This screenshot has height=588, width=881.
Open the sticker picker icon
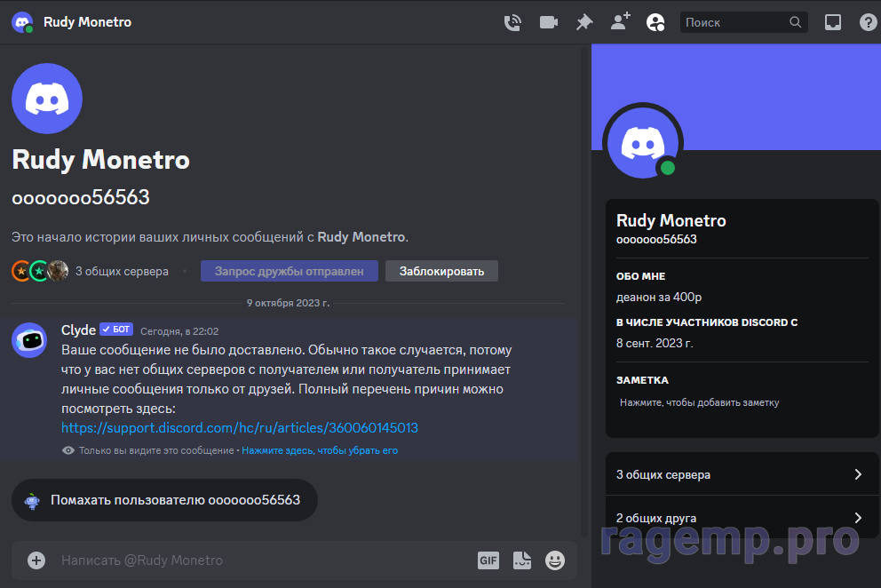click(522, 560)
